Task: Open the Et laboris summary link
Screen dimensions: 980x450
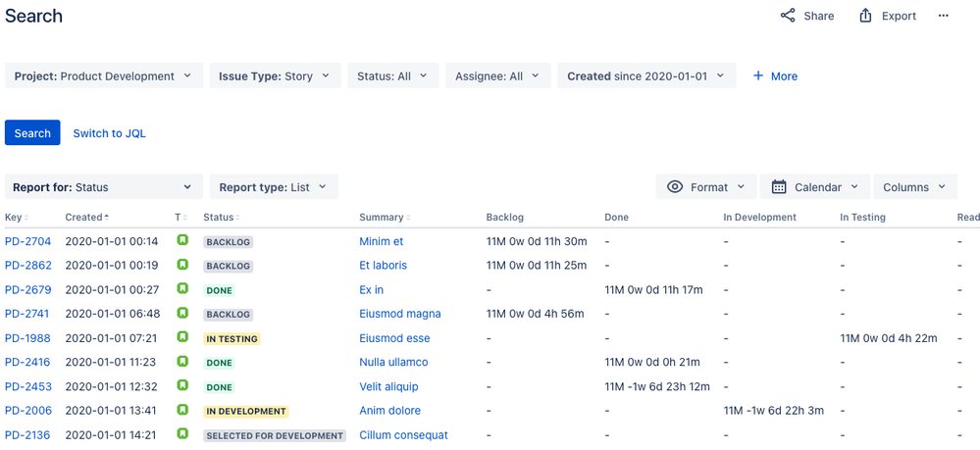Action: coord(384,265)
